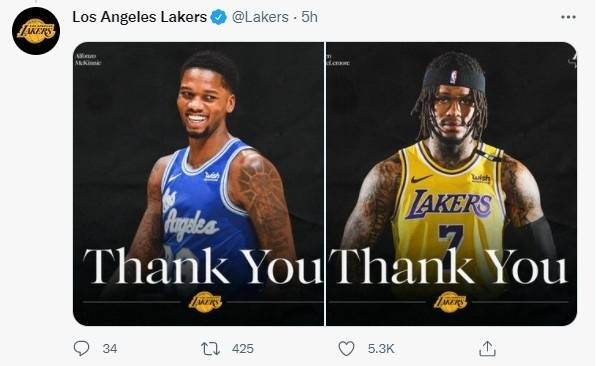The width and height of the screenshot is (597, 366).
Task: Open the Los Angeles Lakers display name
Action: 139,17
